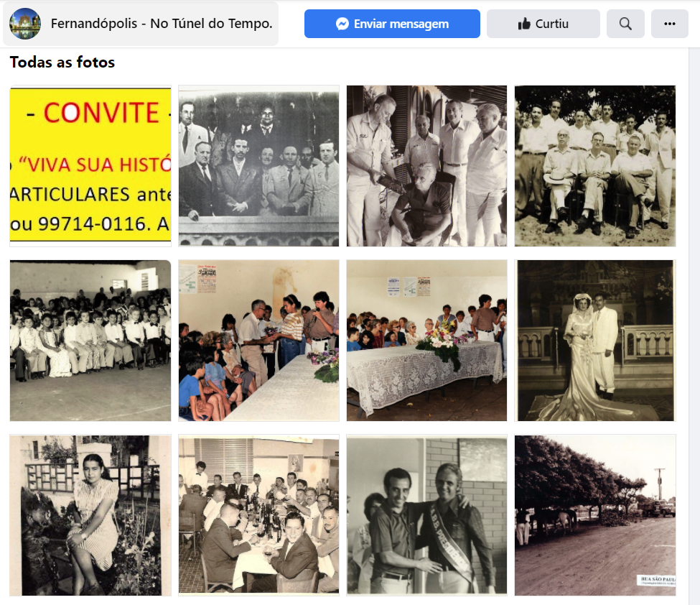
Task: Open the black-and-white men in suits balcony photo
Action: pos(258,166)
